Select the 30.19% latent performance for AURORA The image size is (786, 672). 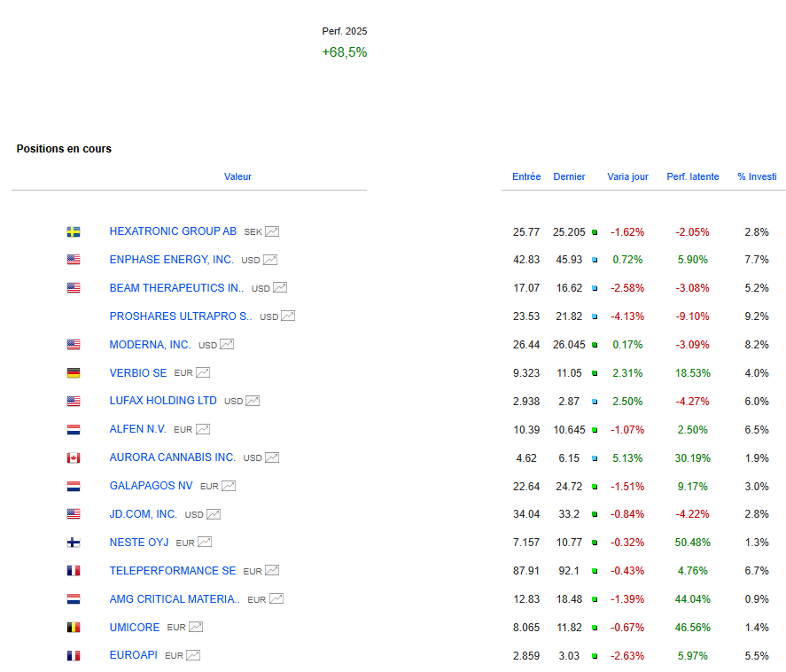coord(693,457)
